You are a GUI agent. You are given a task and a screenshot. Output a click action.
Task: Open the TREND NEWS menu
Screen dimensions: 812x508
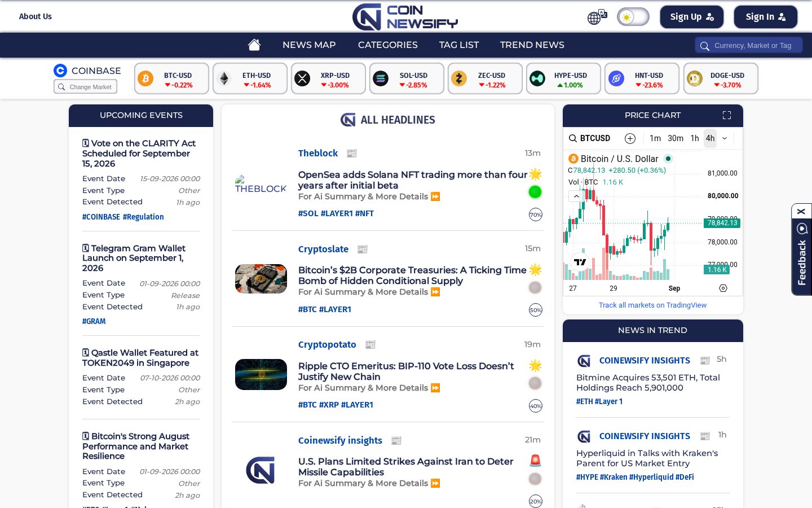coord(532,45)
